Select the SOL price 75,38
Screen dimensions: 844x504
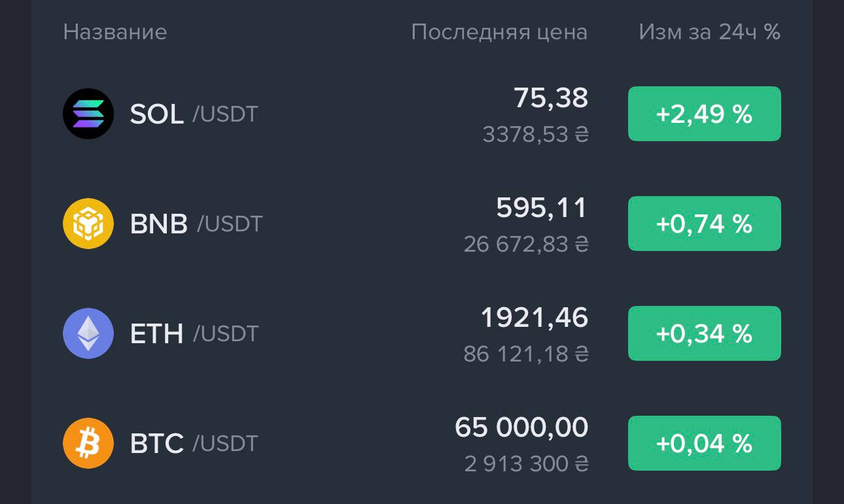tap(551, 98)
